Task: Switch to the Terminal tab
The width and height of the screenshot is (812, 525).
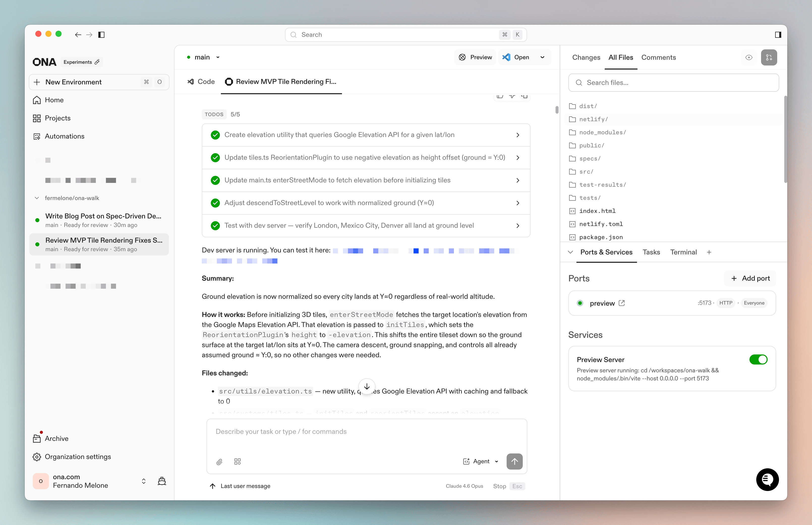Action: (x=683, y=252)
